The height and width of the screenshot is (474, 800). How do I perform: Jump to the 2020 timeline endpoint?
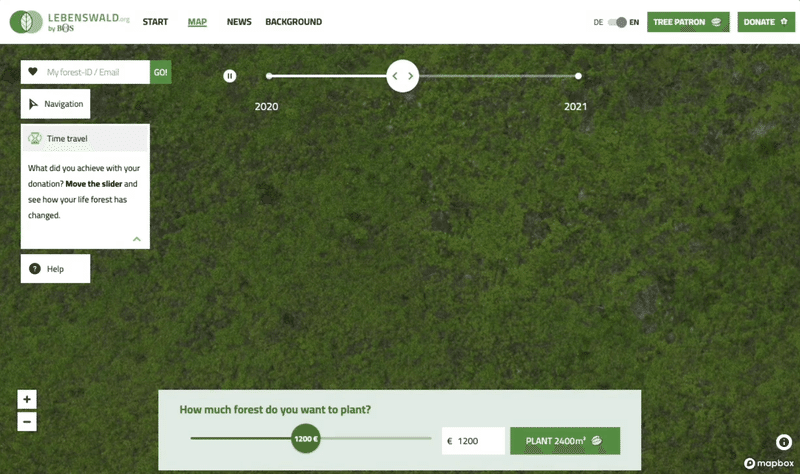pyautogui.click(x=269, y=76)
